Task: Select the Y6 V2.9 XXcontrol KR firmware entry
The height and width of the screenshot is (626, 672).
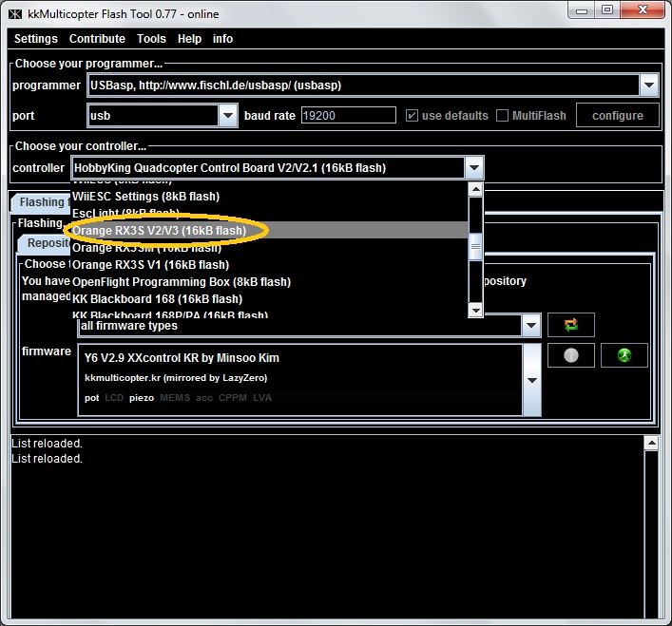Action: click(x=300, y=380)
